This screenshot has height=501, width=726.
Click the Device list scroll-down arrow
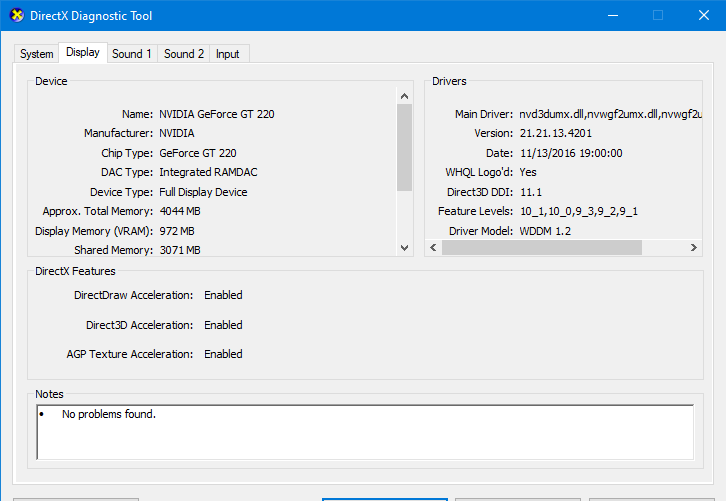pyautogui.click(x=404, y=248)
